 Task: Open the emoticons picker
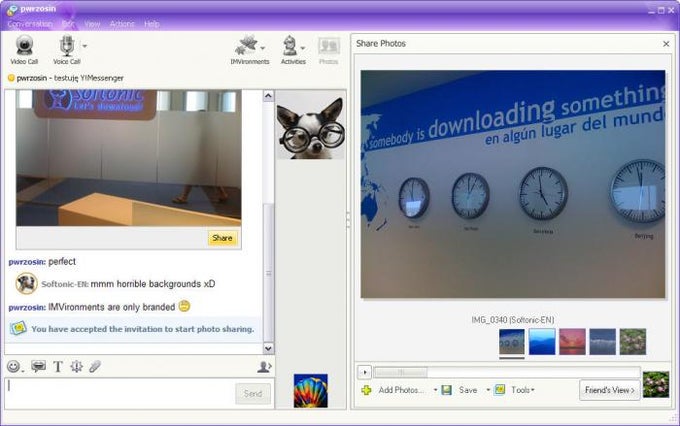click(x=13, y=367)
